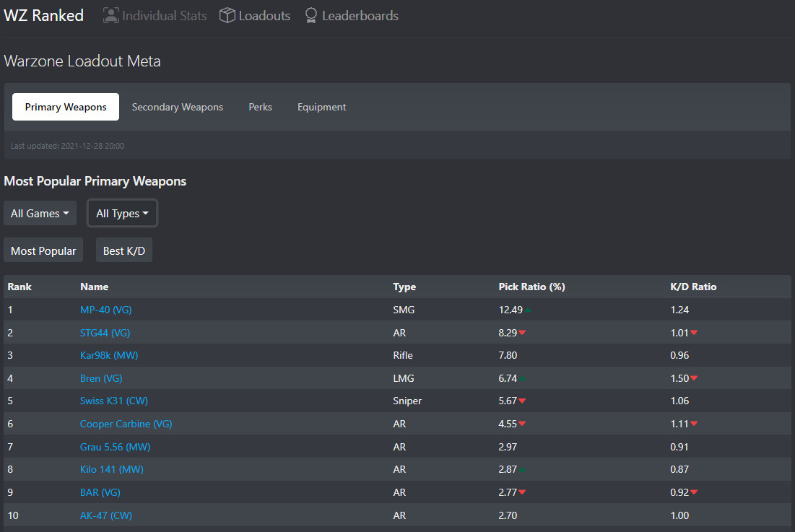Image resolution: width=795 pixels, height=532 pixels.
Task: Click the Leaderboards award icon
Action: 311,15
